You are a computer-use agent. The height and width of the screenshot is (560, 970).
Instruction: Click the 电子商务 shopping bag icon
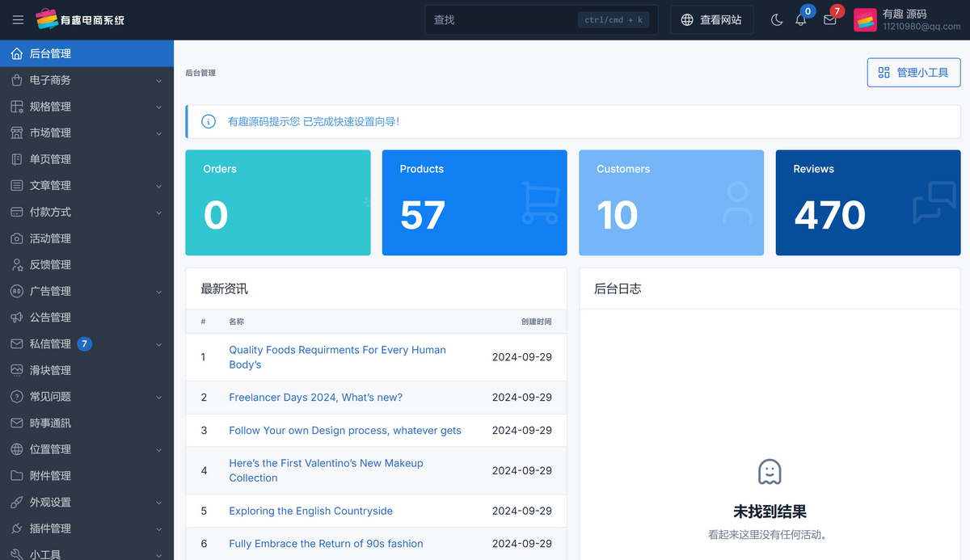pyautogui.click(x=17, y=80)
